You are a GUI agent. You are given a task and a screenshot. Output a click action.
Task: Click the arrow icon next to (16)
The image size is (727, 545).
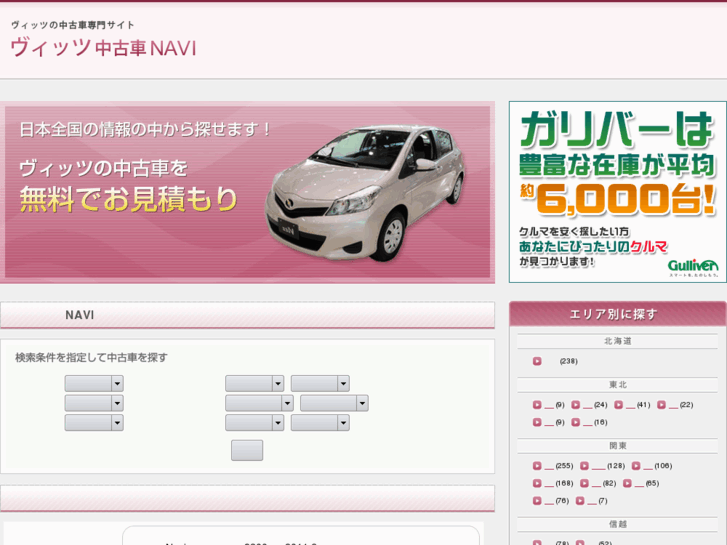tap(575, 422)
